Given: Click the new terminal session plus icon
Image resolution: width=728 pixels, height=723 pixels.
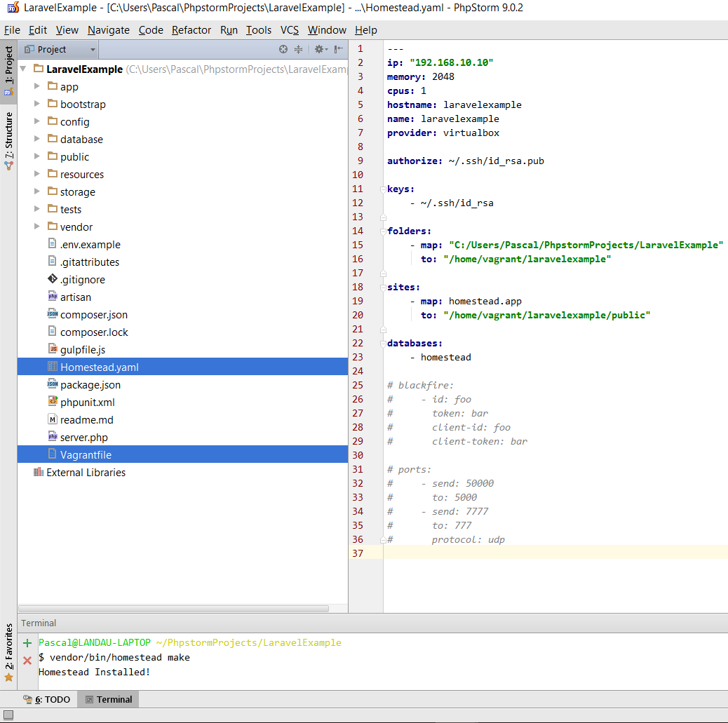Looking at the screenshot, I should [27, 642].
